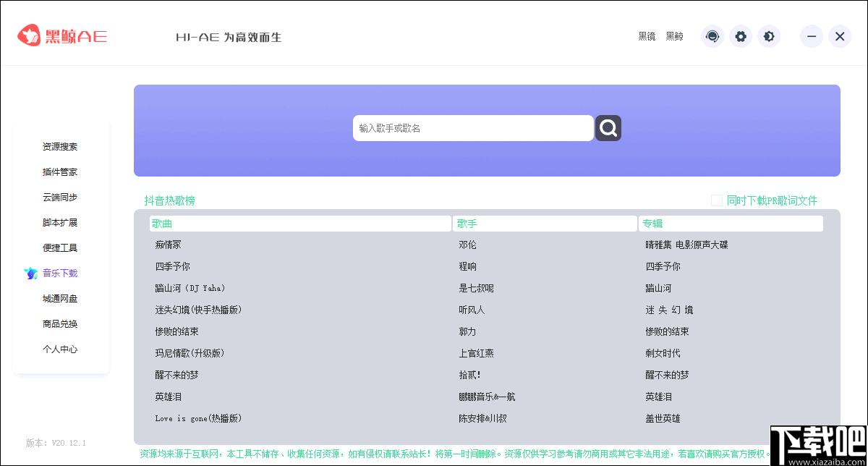Click the 黑镜 link in header
The width and height of the screenshot is (868, 466).
647,36
